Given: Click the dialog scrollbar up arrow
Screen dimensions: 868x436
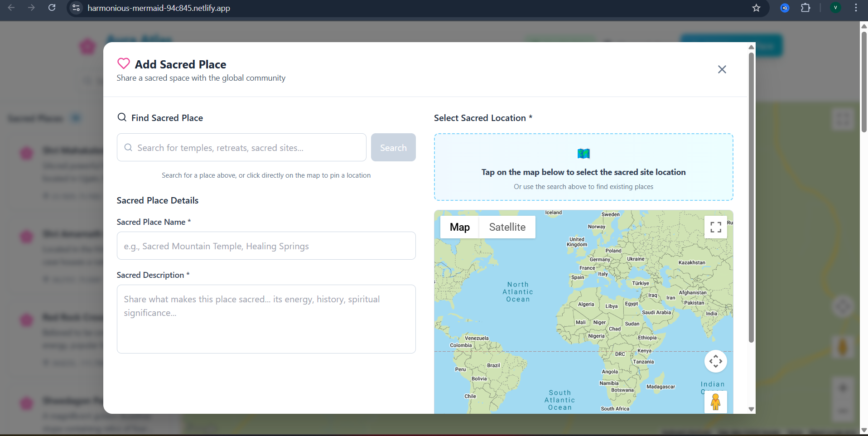Looking at the screenshot, I should click(x=751, y=47).
